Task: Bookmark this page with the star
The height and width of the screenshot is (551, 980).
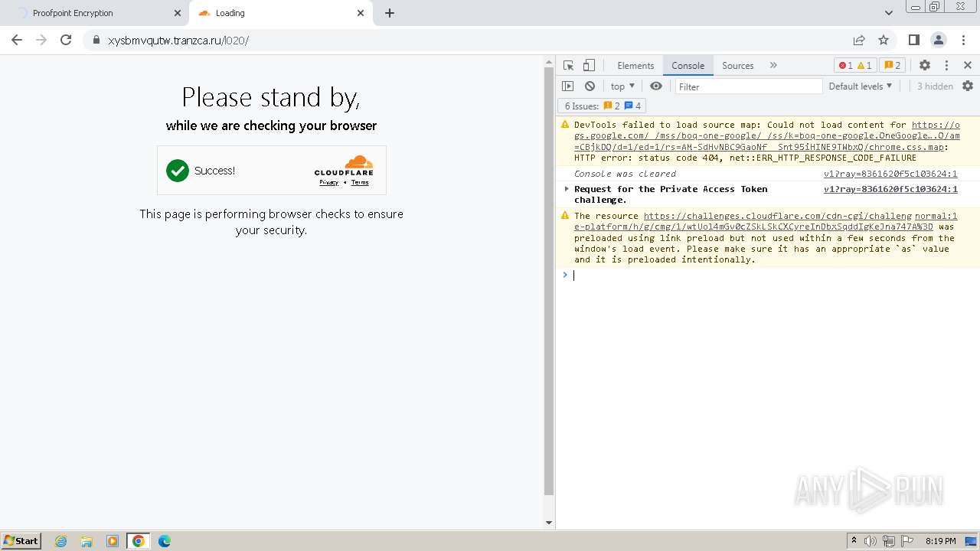Action: (x=884, y=40)
